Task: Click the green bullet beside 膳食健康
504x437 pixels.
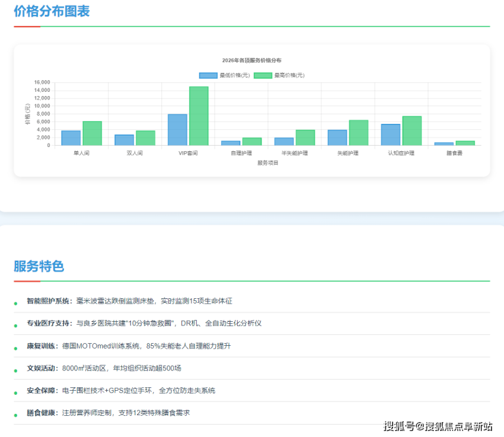Action: (x=16, y=415)
